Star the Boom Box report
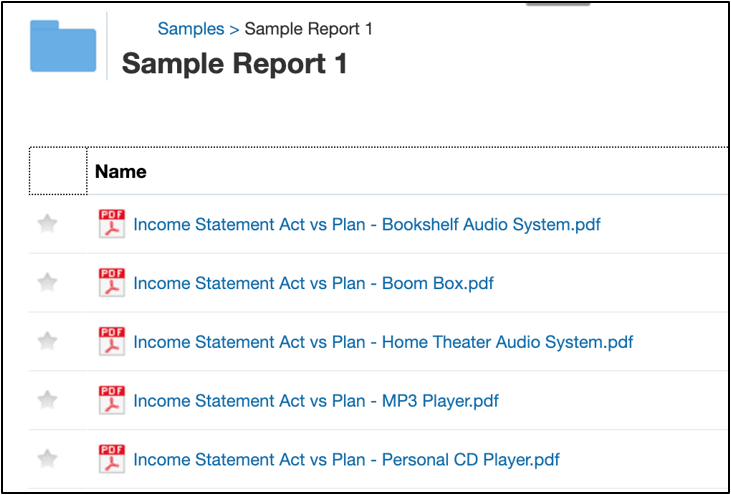The height and width of the screenshot is (495, 731). coord(47,283)
